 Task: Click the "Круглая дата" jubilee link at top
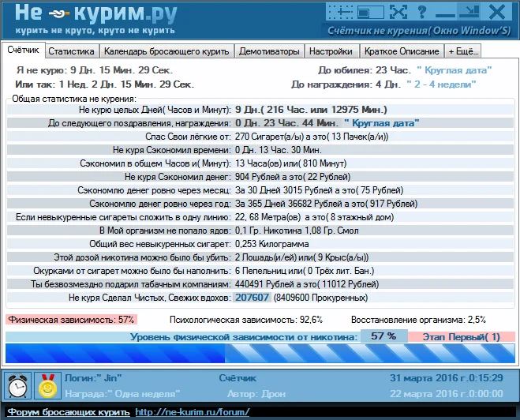tap(454, 70)
